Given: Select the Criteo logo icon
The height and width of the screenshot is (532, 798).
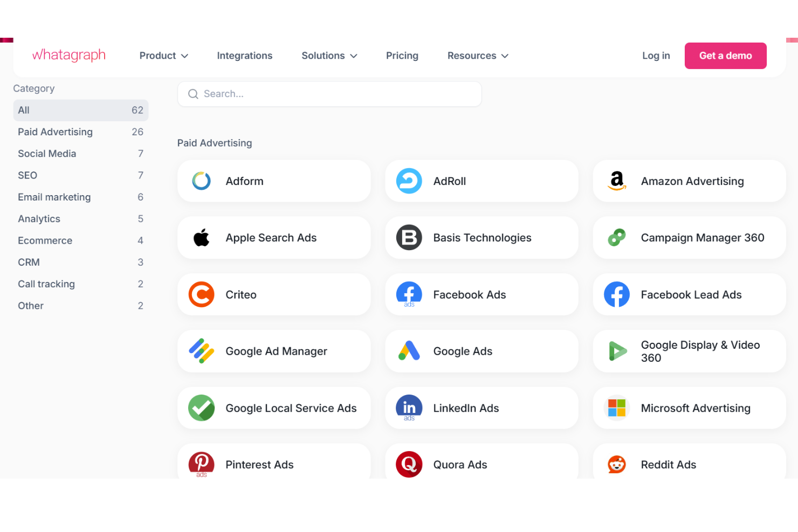Looking at the screenshot, I should 201,294.
